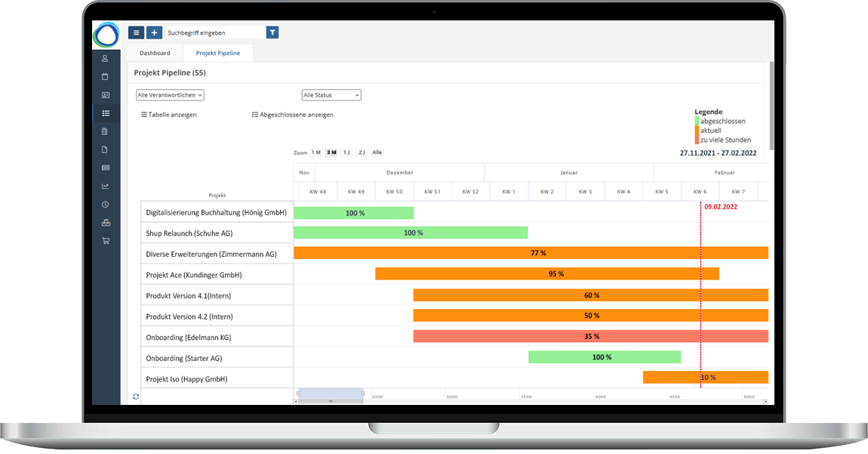Click the plus add button

pos(155,32)
